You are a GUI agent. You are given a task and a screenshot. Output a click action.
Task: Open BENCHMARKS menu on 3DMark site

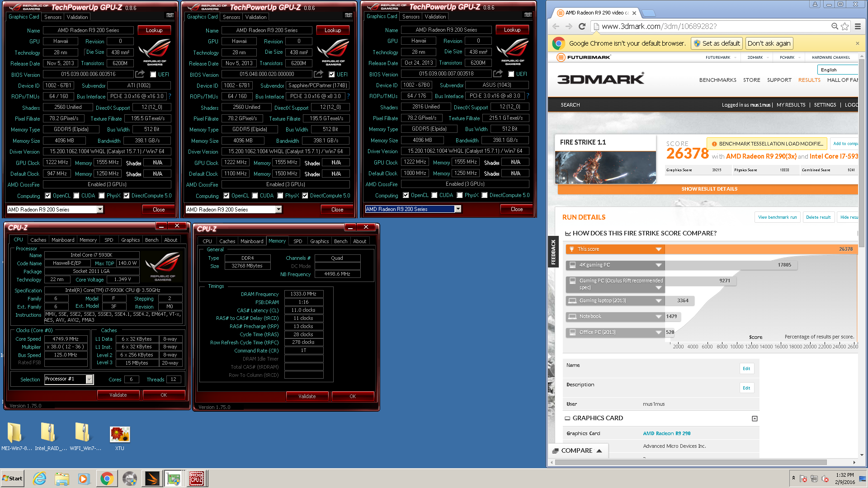click(x=718, y=80)
